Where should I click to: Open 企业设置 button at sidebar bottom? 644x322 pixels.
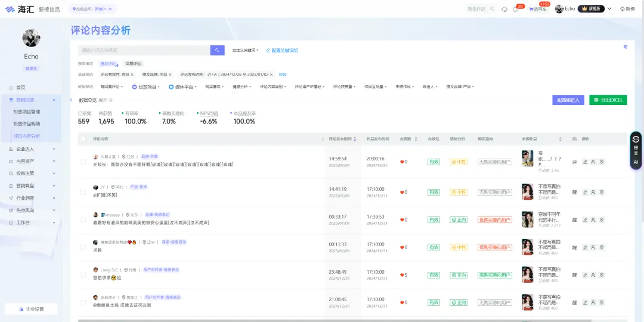coord(31,309)
